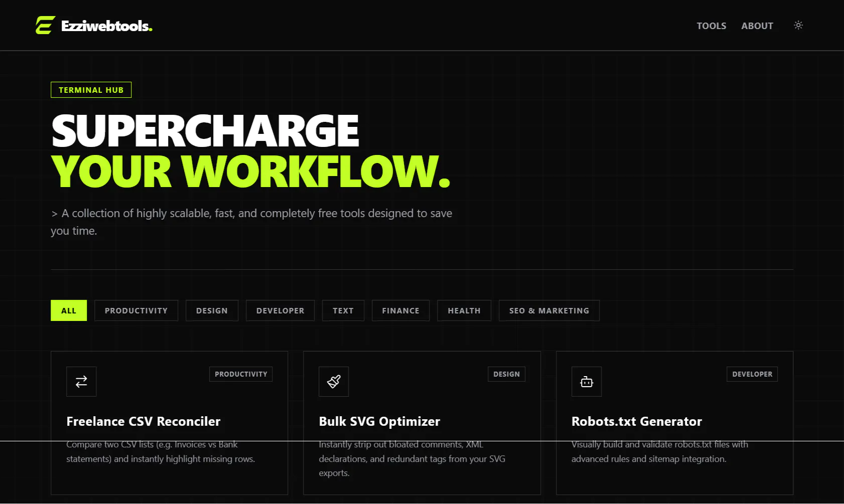Click the green Ezziwebtools E logo icon
Viewport: 844px width, 504px height.
[x=45, y=25]
